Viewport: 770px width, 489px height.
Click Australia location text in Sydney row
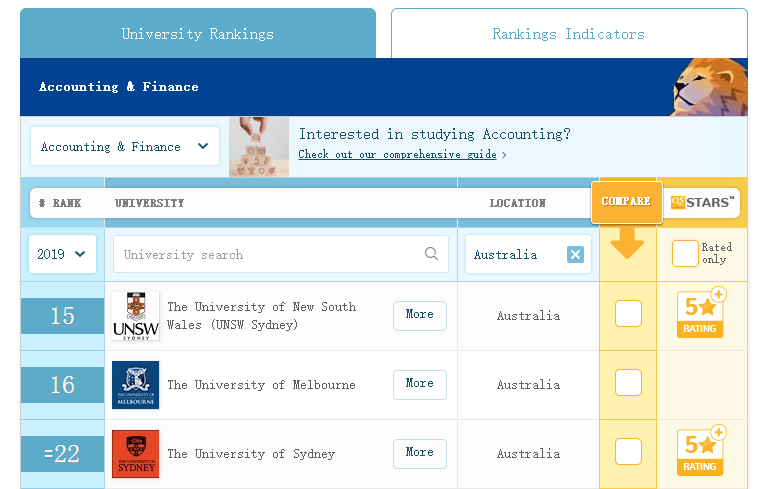click(x=528, y=454)
